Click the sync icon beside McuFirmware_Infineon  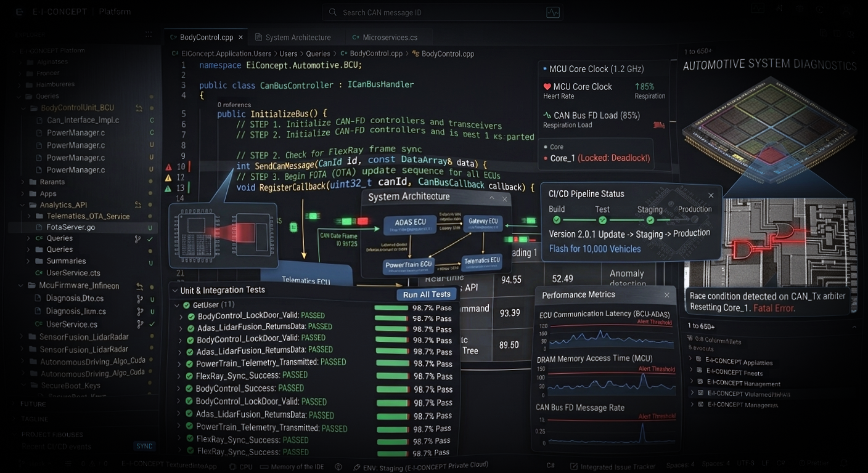140,286
